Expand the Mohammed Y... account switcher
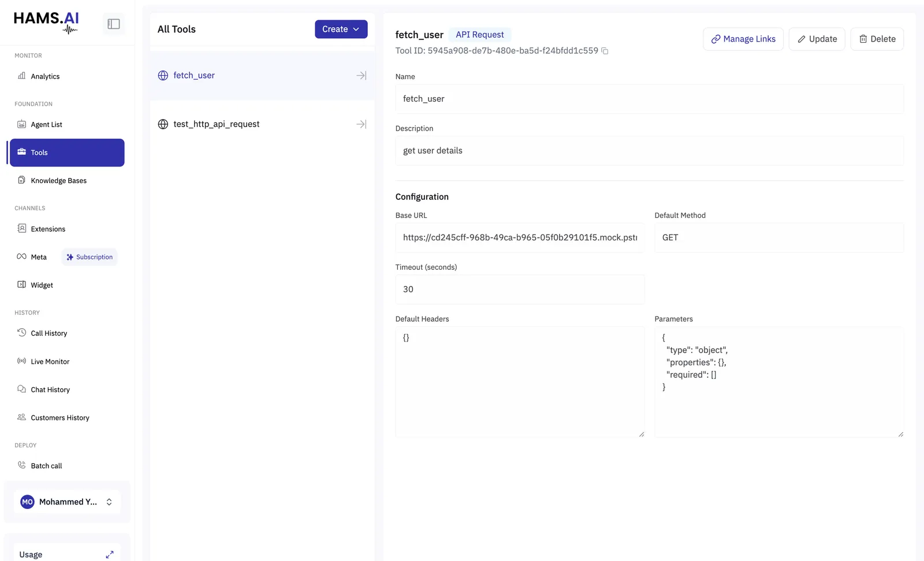The height and width of the screenshot is (561, 924). coord(67,502)
